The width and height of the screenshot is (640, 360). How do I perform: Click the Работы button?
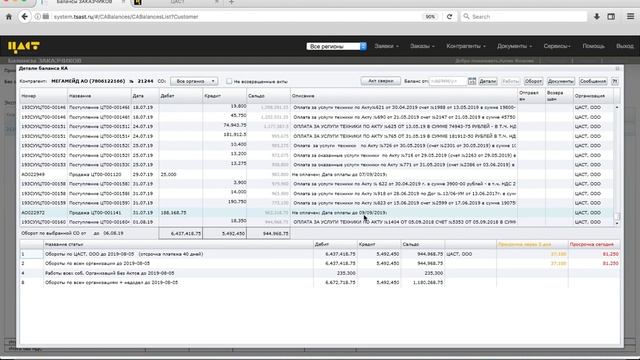[x=510, y=81]
